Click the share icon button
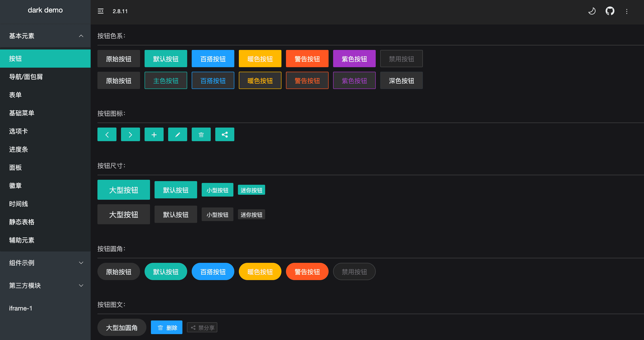Screen dimensions: 644x340 coord(225,135)
